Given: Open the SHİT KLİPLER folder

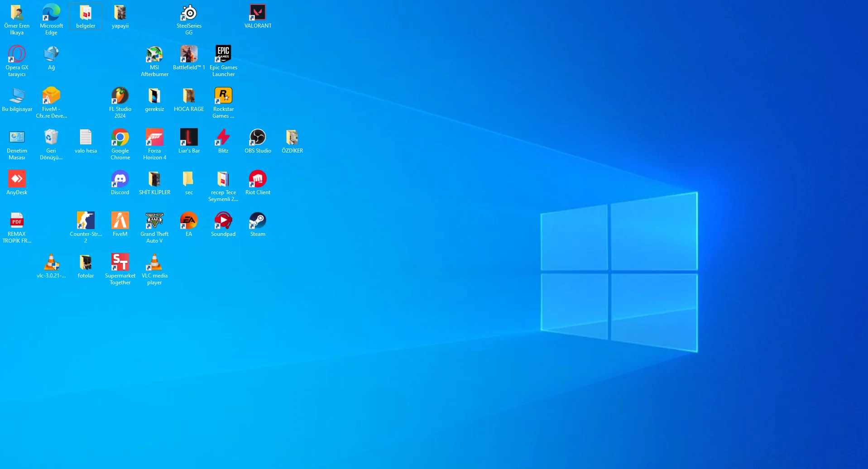Looking at the screenshot, I should (154, 179).
